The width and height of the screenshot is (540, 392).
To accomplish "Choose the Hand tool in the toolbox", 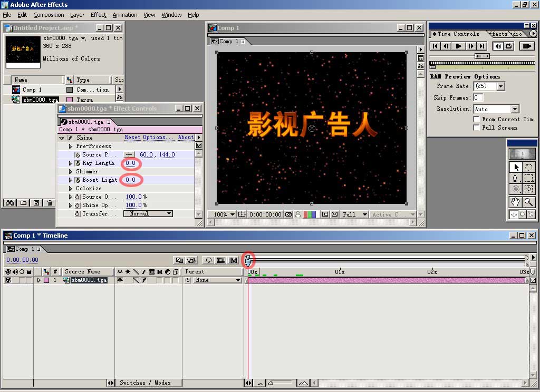I will pyautogui.click(x=516, y=202).
